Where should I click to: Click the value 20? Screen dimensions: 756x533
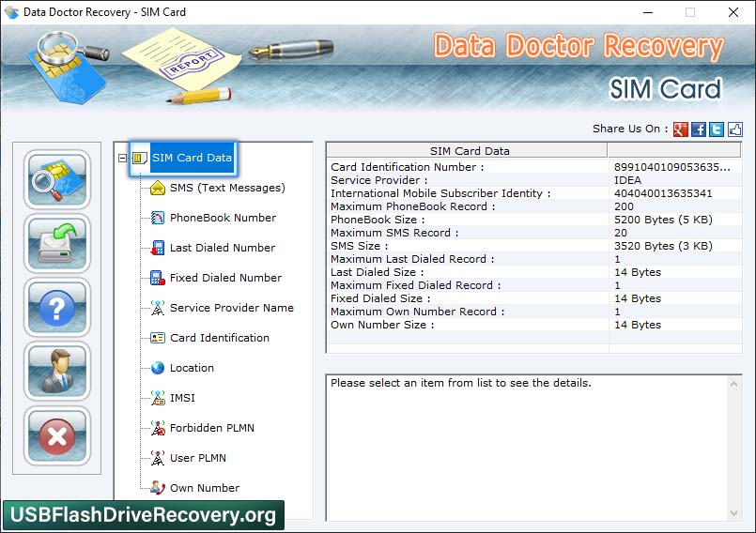tap(621, 233)
